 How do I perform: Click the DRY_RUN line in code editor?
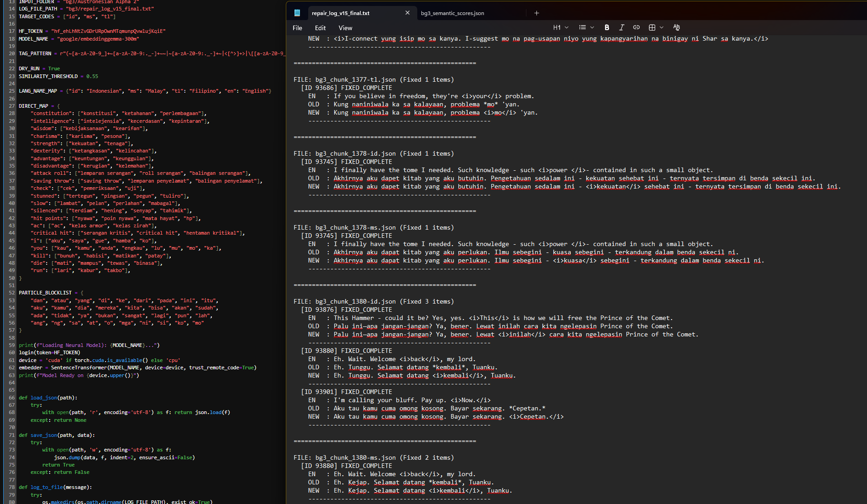coord(39,68)
